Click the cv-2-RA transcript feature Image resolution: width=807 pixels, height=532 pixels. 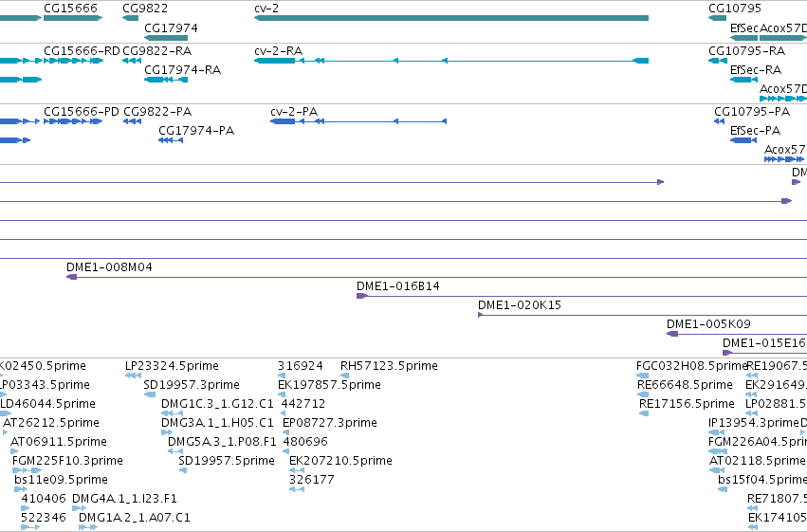[451, 61]
